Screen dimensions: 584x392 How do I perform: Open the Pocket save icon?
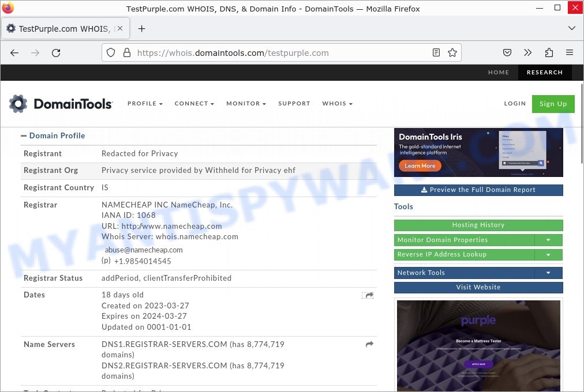507,52
